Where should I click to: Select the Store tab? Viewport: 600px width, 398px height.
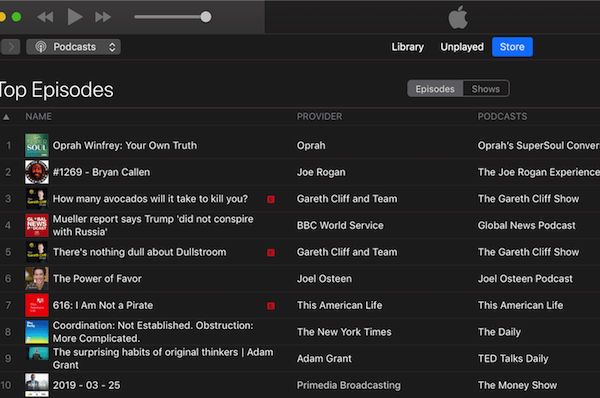pos(512,47)
